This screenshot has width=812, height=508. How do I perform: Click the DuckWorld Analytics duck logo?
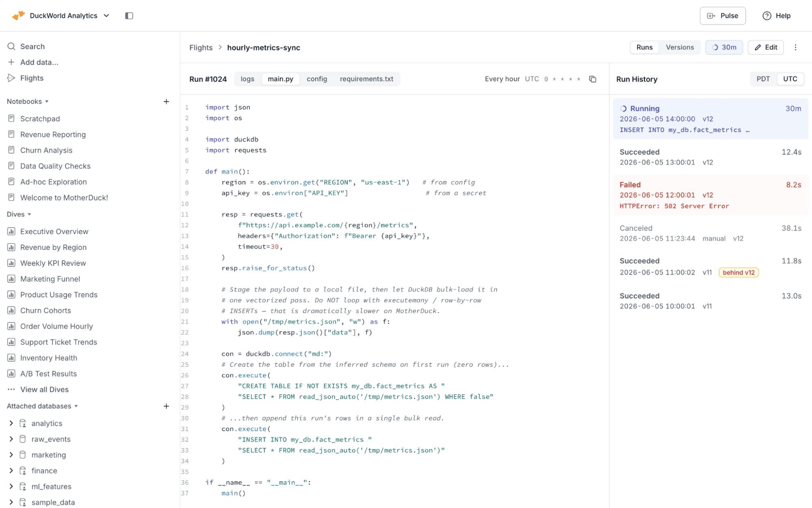tap(18, 15)
